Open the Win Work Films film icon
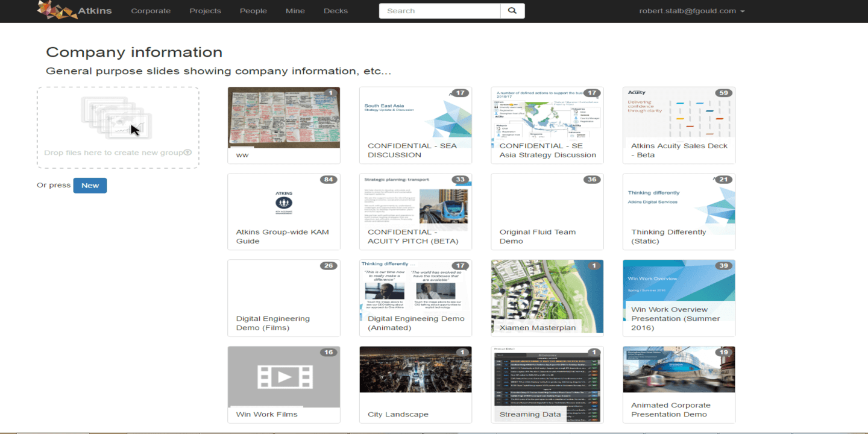The height and width of the screenshot is (434, 868). click(x=284, y=377)
